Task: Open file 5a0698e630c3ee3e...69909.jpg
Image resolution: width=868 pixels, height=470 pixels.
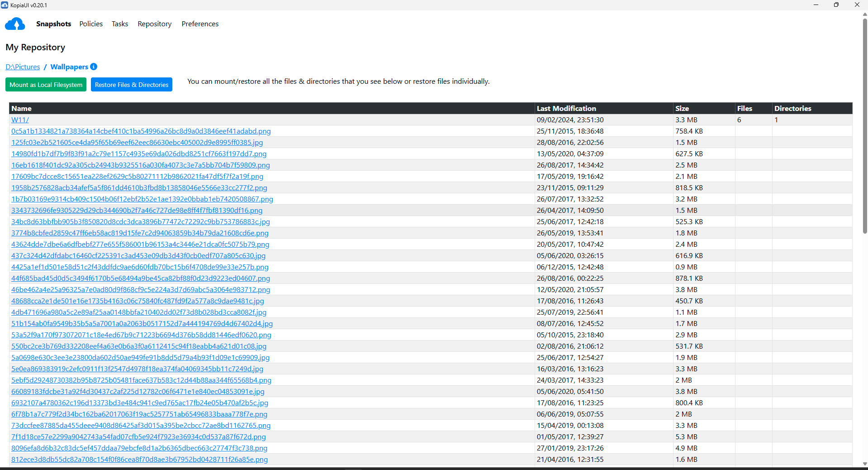Action: (140, 358)
